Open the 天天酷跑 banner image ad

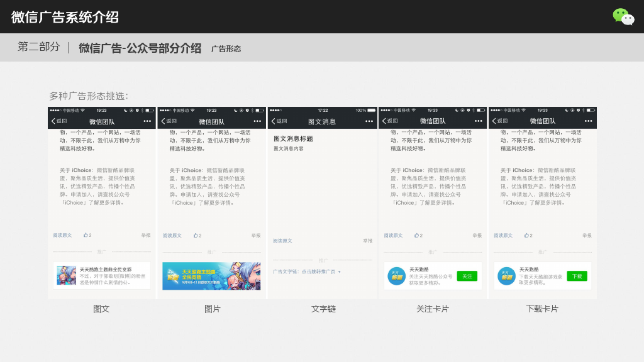[x=211, y=276]
